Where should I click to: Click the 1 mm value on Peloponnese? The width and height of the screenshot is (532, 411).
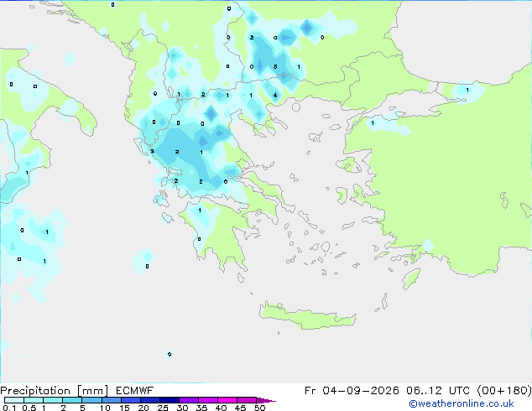click(200, 211)
